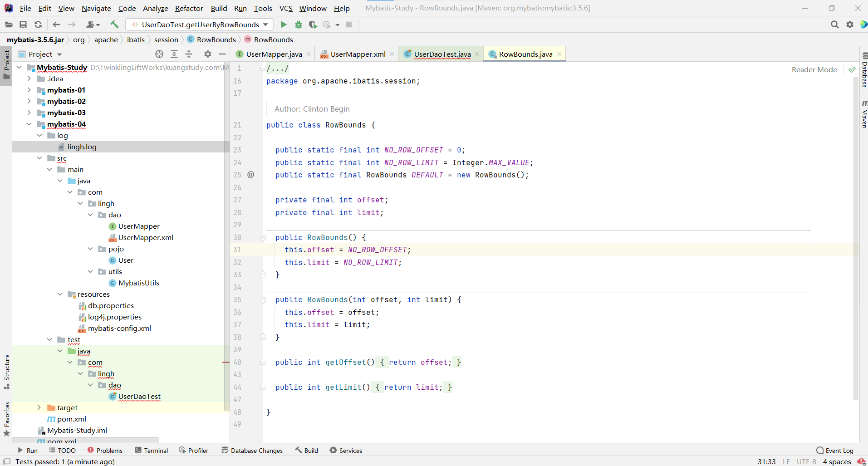Screen dimensions: 868x466
Task: Click the LF line separator status indicator
Action: (786, 461)
